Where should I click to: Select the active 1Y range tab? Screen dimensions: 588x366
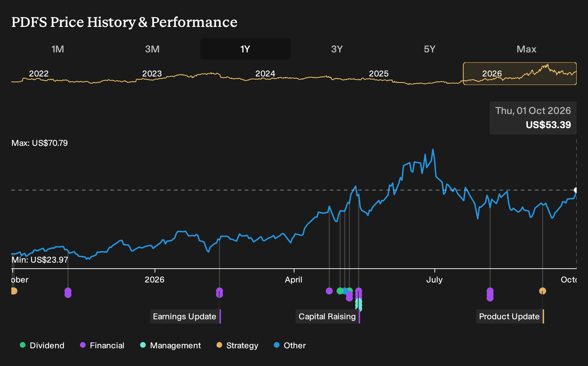(245, 49)
